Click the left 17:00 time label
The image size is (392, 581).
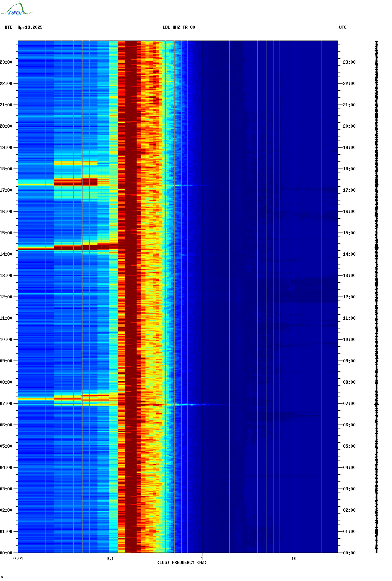click(6, 190)
